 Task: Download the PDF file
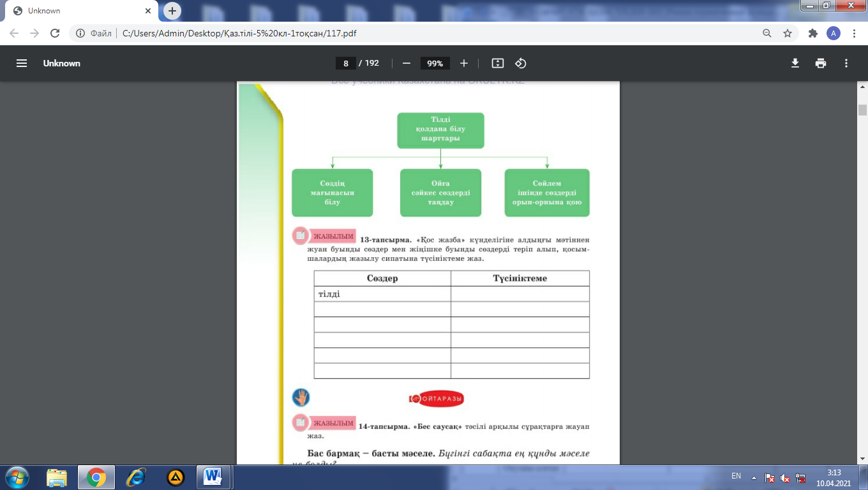pyautogui.click(x=795, y=63)
